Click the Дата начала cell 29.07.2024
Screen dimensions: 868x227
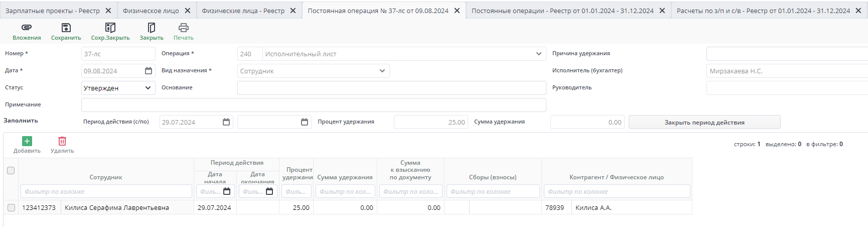(215, 207)
